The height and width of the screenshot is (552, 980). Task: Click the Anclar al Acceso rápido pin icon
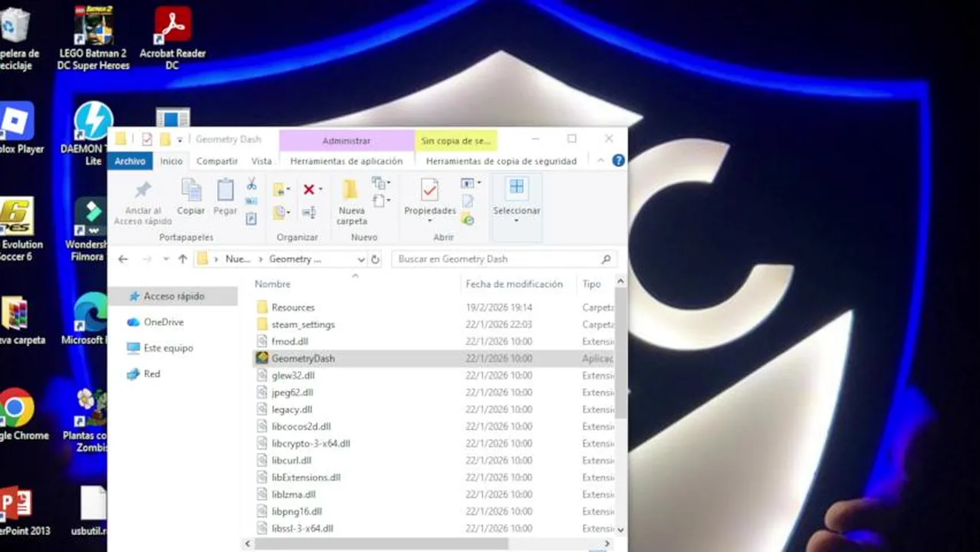pyautogui.click(x=143, y=190)
